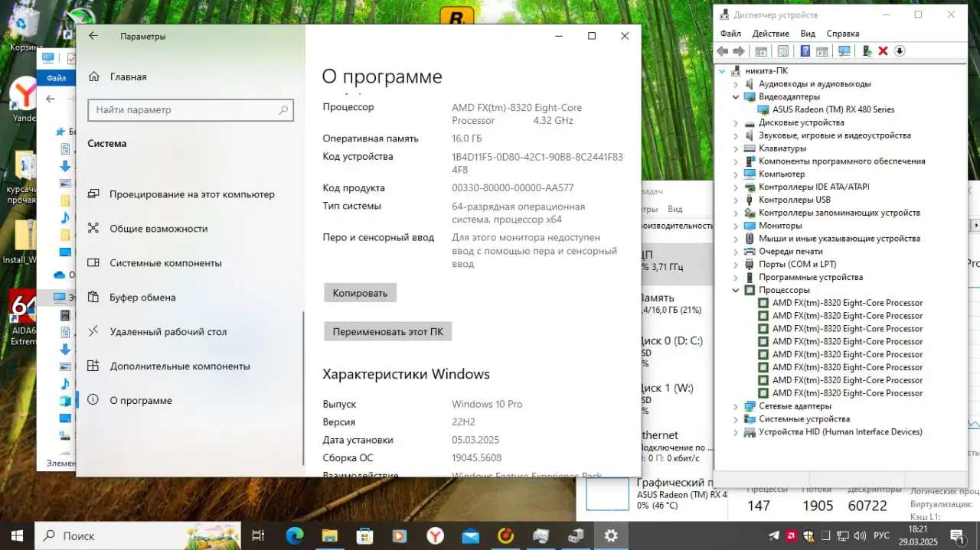
Task: Toggle the console tree icon in Device Manager toolbar
Action: 761,51
